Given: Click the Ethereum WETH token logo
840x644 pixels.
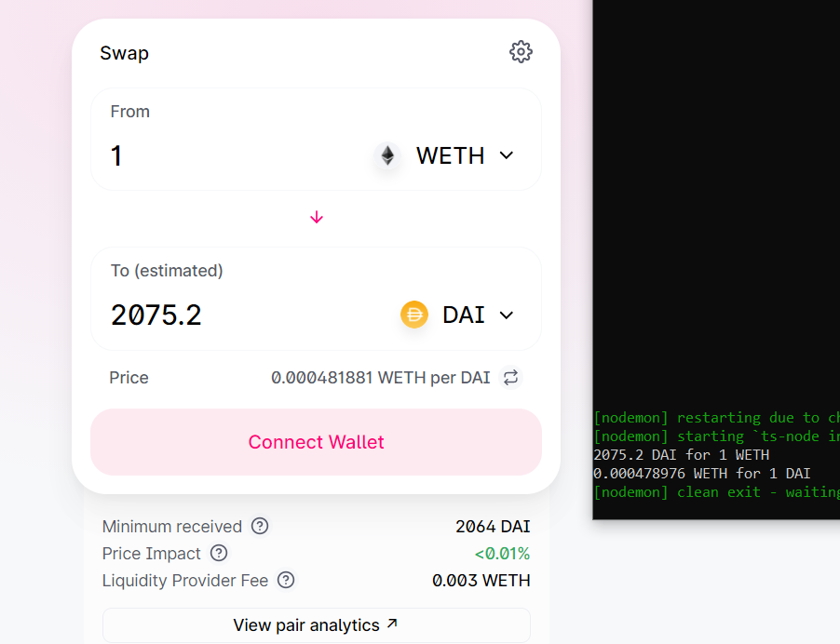Looking at the screenshot, I should coord(387,155).
